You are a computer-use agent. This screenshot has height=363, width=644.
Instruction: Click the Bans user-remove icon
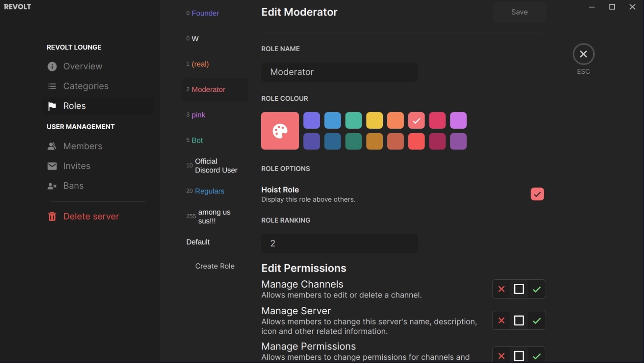click(52, 186)
